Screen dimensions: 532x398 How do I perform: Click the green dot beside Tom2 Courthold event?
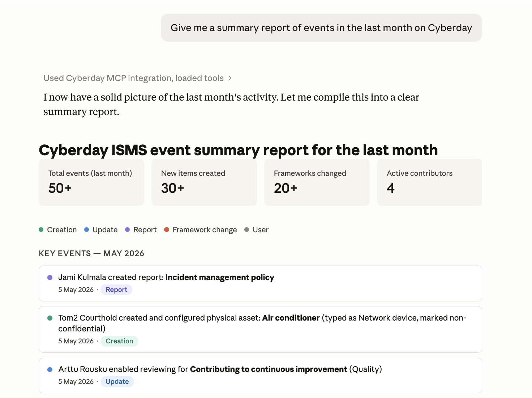click(50, 318)
